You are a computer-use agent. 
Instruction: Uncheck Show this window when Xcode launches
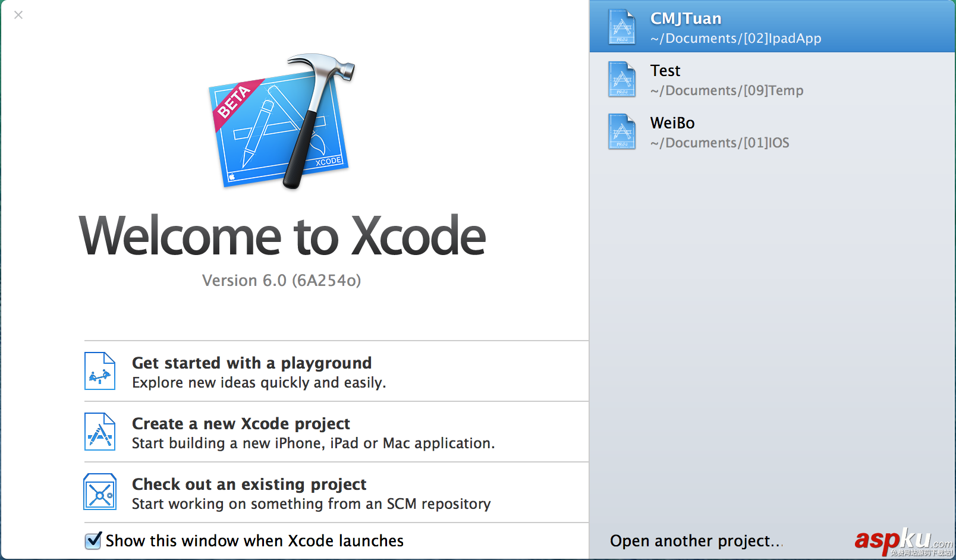click(93, 540)
